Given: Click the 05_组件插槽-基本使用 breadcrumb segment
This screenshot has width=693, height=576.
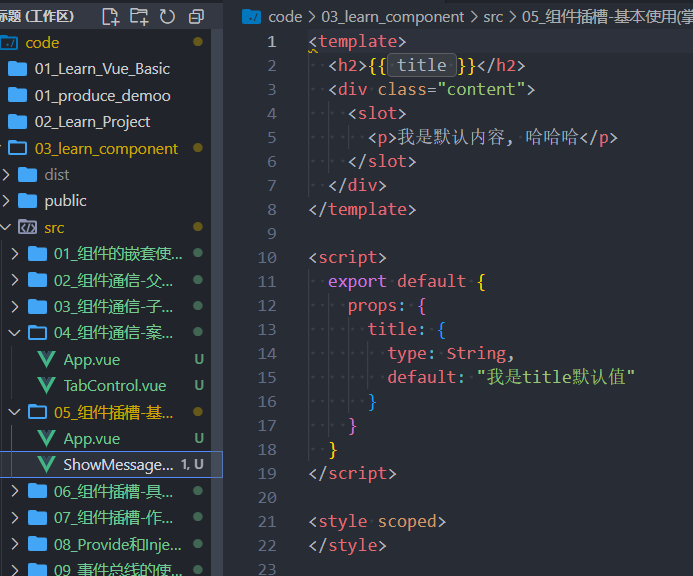Looking at the screenshot, I should (x=607, y=17).
